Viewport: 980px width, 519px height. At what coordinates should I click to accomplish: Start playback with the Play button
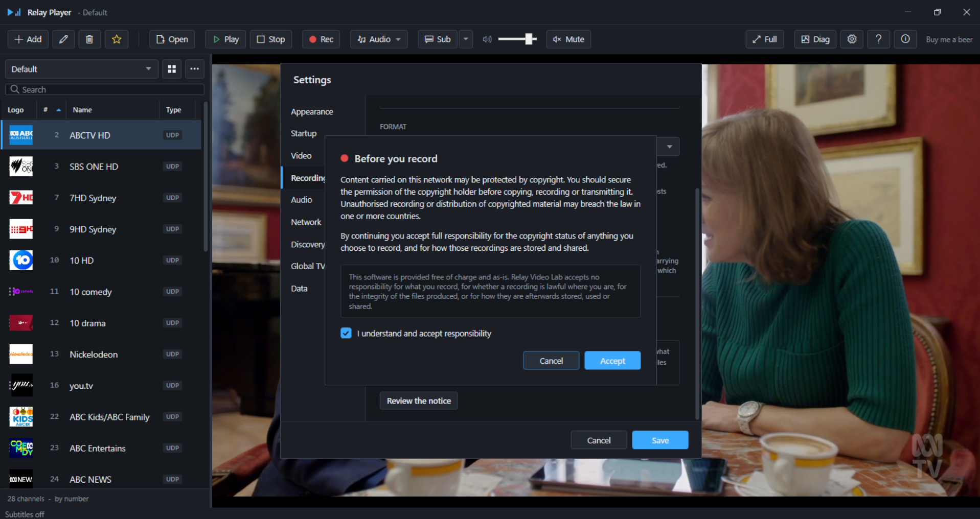click(x=225, y=39)
